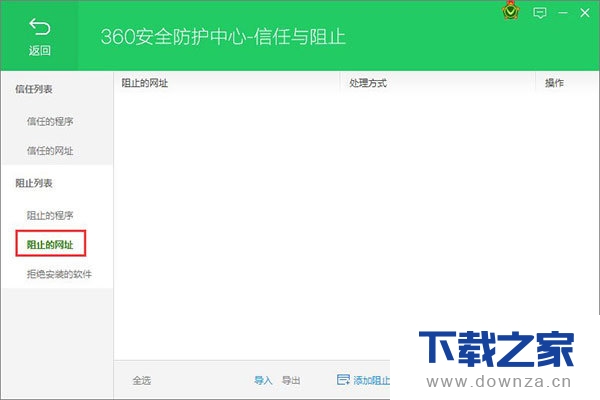Click the back arrow icon
This screenshot has width=600, height=400.
(x=39, y=26)
